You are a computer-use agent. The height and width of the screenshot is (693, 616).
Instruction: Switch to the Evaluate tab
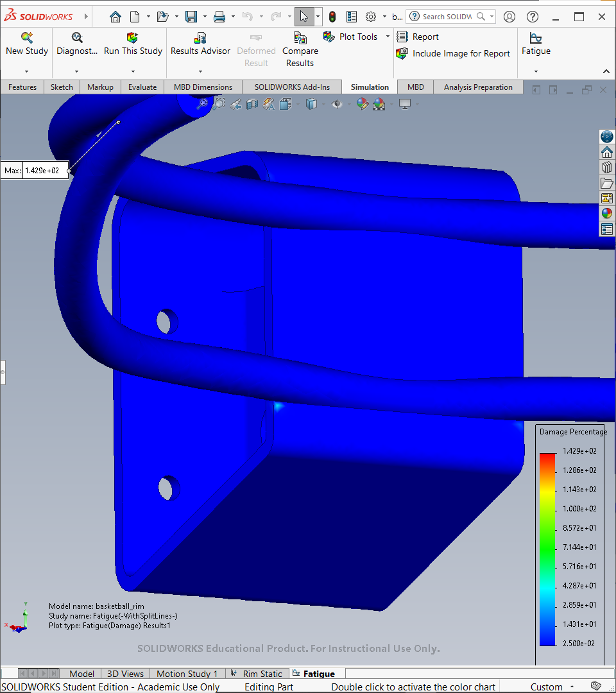[x=142, y=87]
